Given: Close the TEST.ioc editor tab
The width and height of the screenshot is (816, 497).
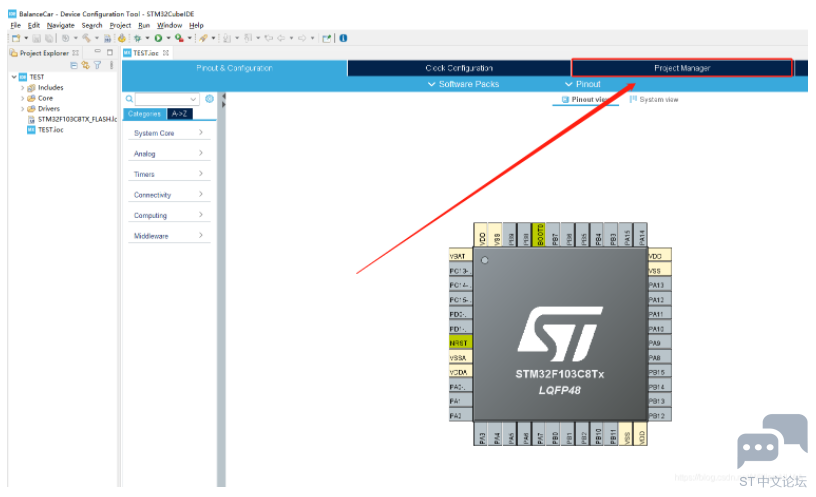Looking at the screenshot, I should tap(166, 53).
